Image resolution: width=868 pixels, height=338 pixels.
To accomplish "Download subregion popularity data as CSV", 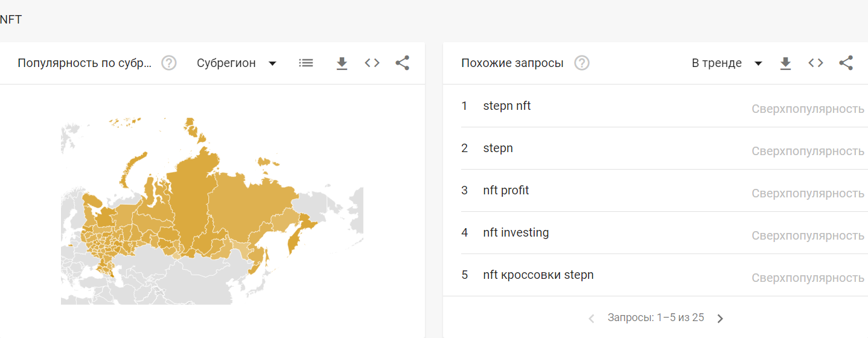I will [x=342, y=63].
